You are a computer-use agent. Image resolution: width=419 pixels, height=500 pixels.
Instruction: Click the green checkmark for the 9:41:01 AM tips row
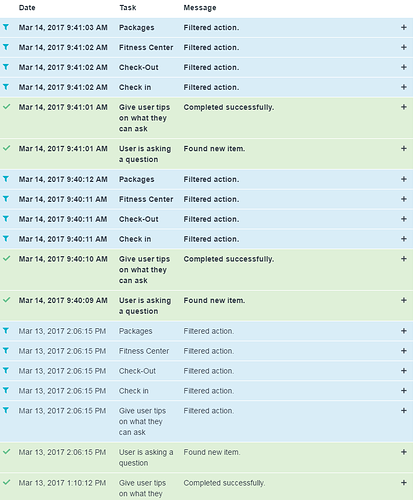[6, 107]
